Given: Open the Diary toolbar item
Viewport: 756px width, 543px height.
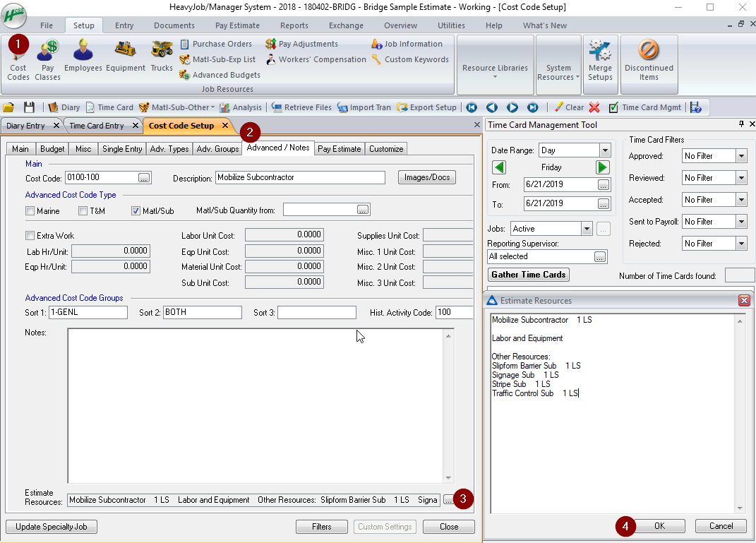Looking at the screenshot, I should [x=68, y=107].
